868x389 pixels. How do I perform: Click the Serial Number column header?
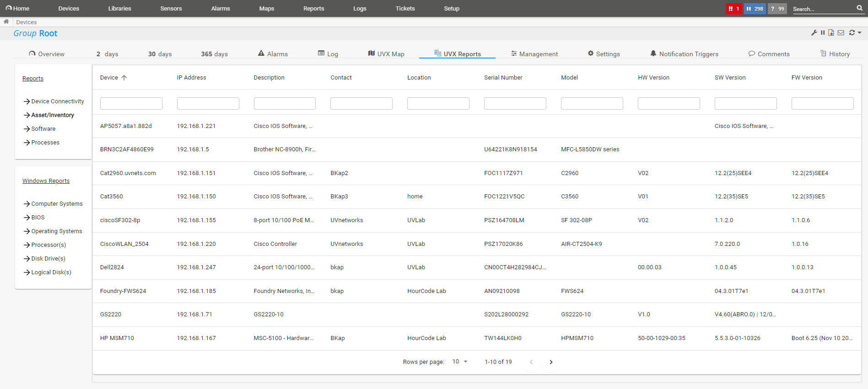pyautogui.click(x=503, y=78)
